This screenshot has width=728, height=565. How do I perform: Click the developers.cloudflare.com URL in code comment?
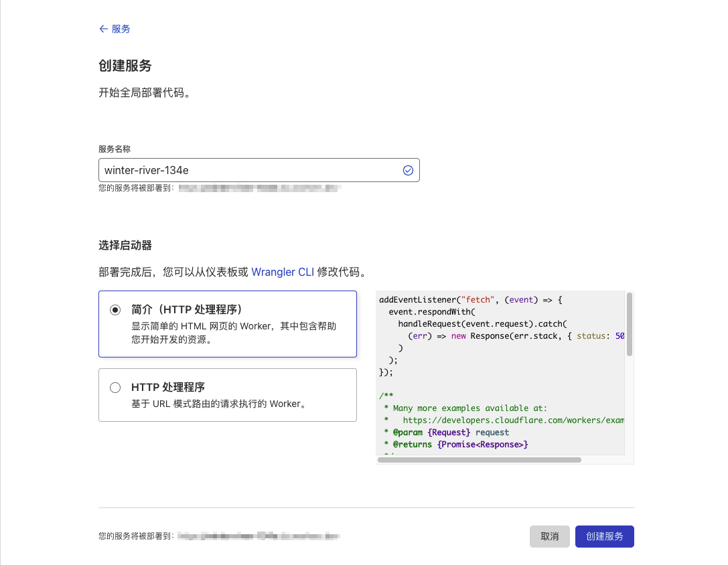pos(514,420)
